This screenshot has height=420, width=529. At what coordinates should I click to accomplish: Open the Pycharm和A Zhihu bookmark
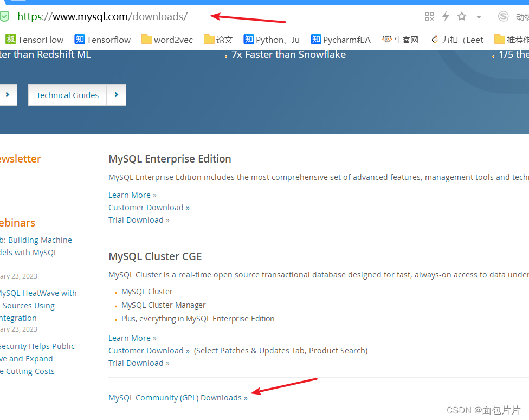[340, 40]
